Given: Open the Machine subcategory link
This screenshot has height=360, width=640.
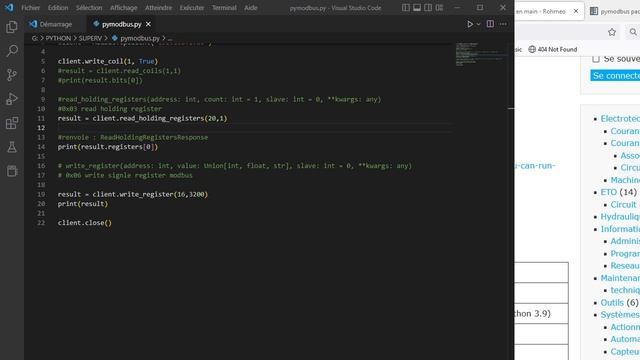Looking at the screenshot, I should tap(625, 180).
